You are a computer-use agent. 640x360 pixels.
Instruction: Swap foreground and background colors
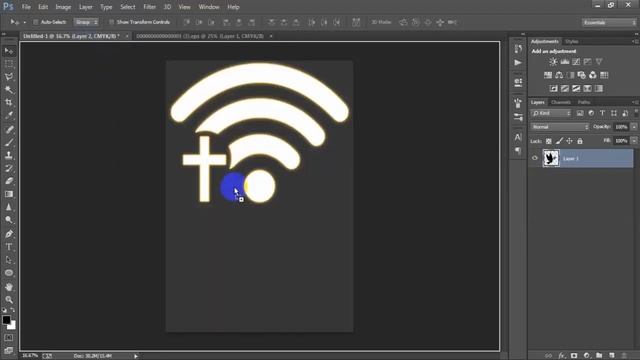click(13, 310)
